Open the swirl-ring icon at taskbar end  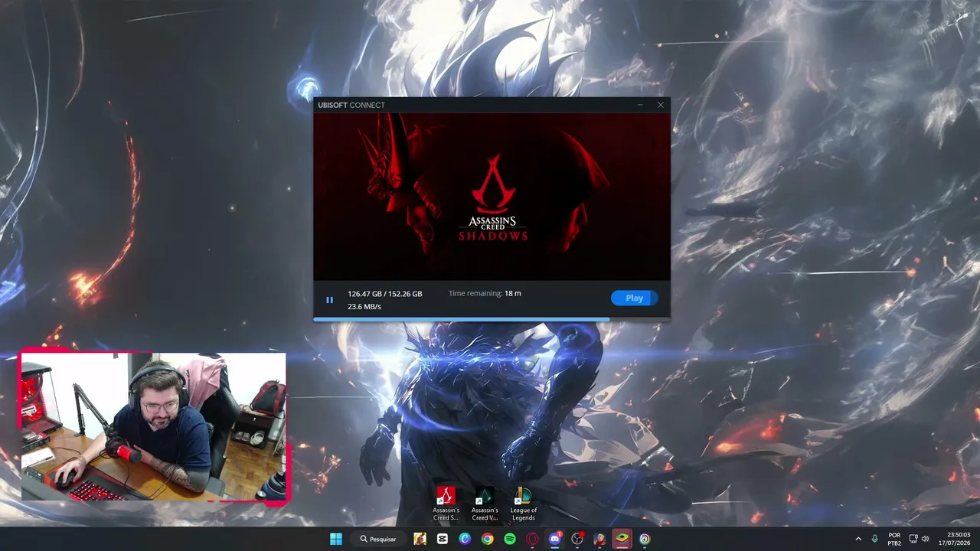(x=645, y=539)
